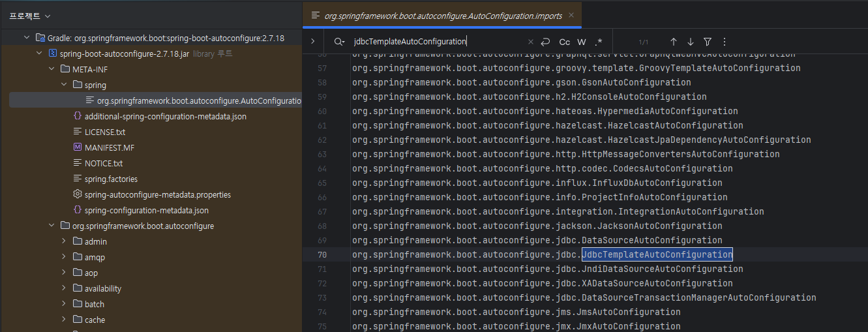868x332 pixels.
Task: Expand the cache folder
Action: click(64, 320)
